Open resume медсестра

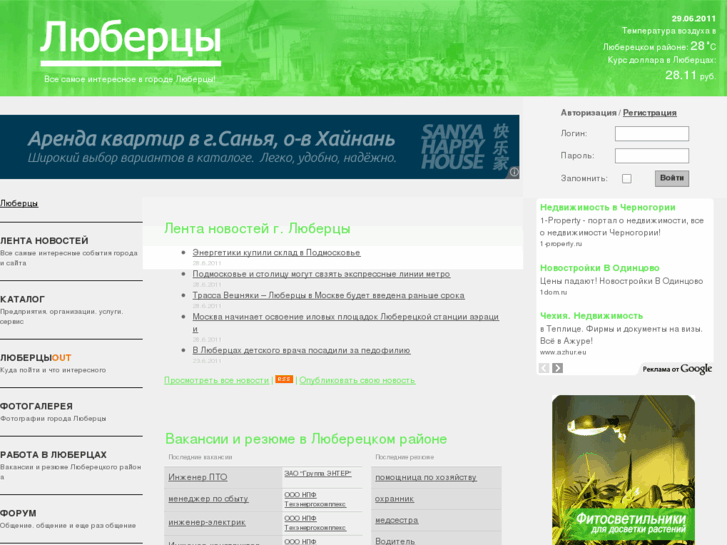click(x=396, y=520)
